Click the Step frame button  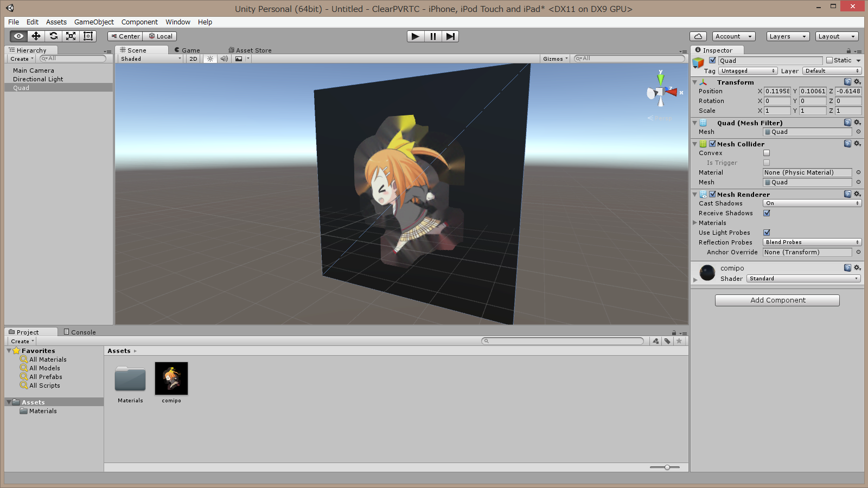tap(450, 36)
